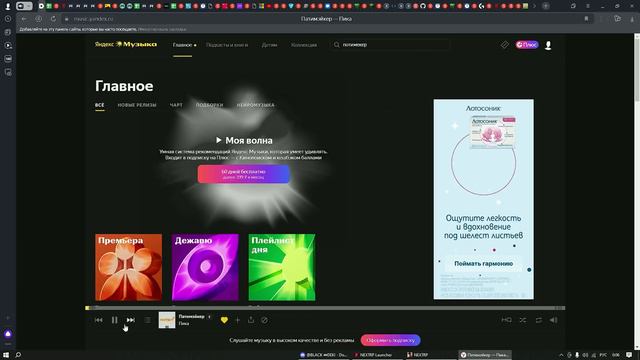Select the ВСЕ sub-tab
Screen dimensions: 640x360
[x=100, y=105]
